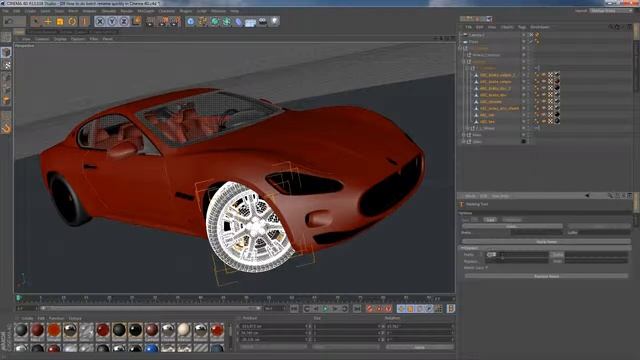Image resolution: width=640 pixels, height=360 pixels.
Task: Go to start of animation
Action: click(294, 309)
